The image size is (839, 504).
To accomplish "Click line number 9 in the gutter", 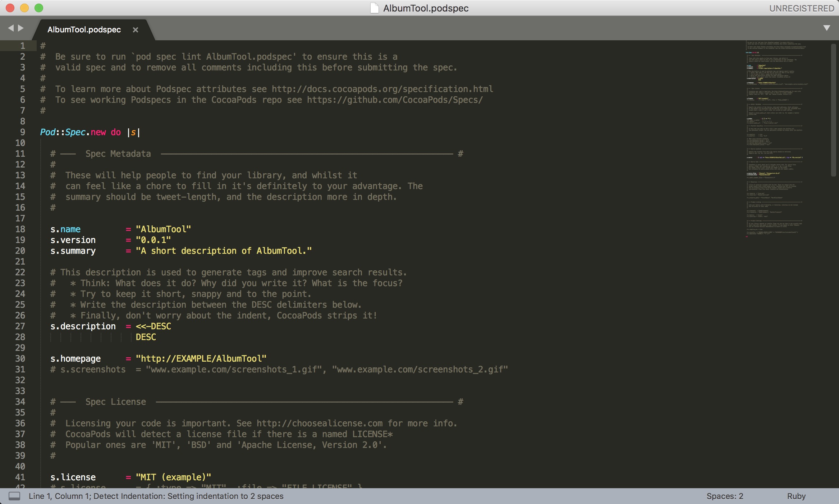I will [22, 132].
